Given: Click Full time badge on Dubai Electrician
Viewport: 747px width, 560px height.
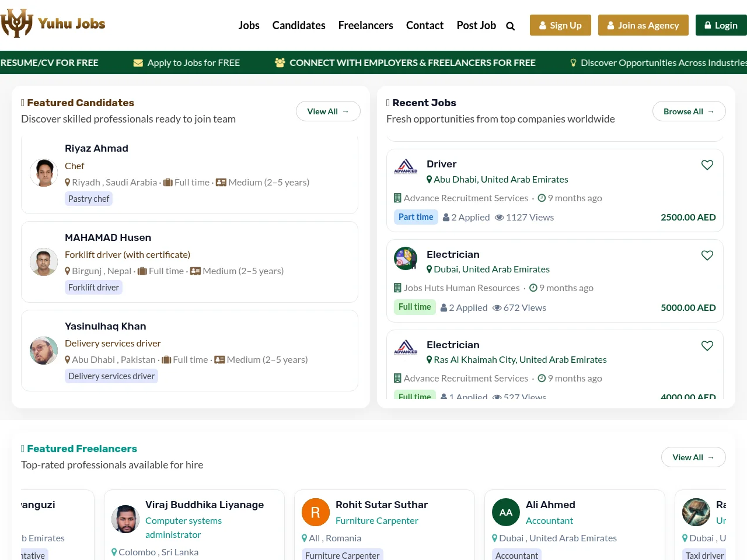Looking at the screenshot, I should (415, 307).
